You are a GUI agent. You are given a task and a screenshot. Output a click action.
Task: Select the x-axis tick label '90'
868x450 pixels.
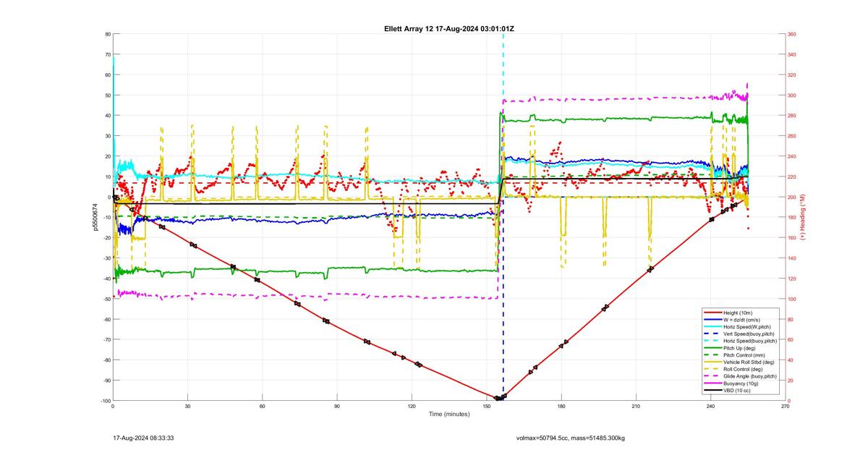point(336,407)
